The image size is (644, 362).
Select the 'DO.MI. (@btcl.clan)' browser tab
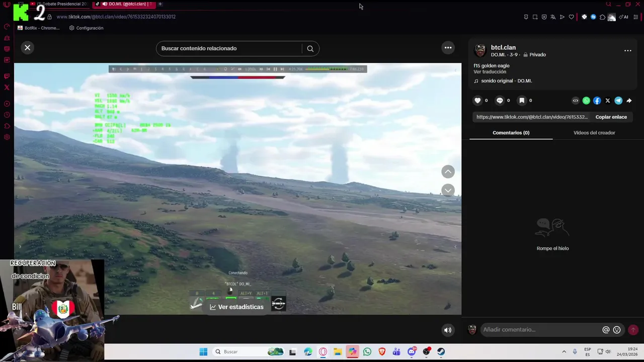click(124, 4)
